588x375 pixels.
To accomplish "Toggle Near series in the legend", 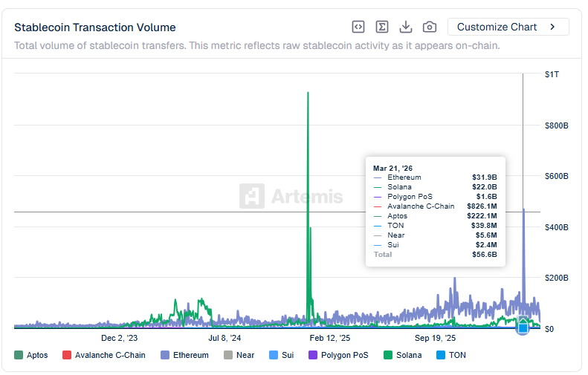I will coord(239,355).
